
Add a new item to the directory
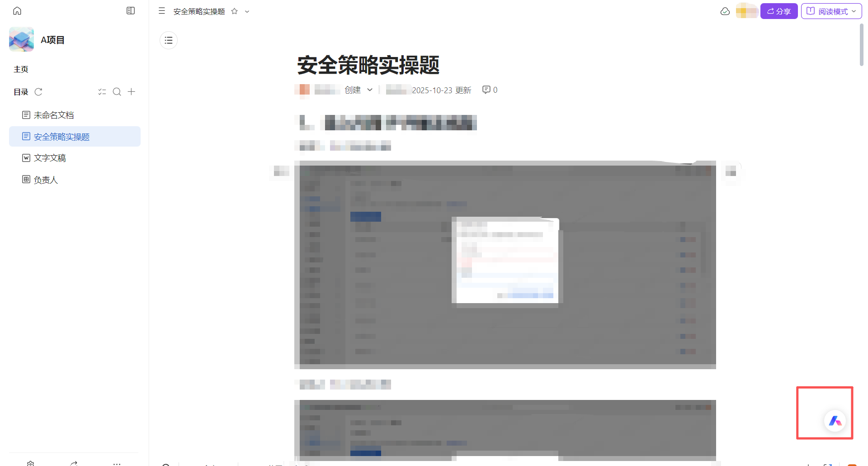click(132, 92)
